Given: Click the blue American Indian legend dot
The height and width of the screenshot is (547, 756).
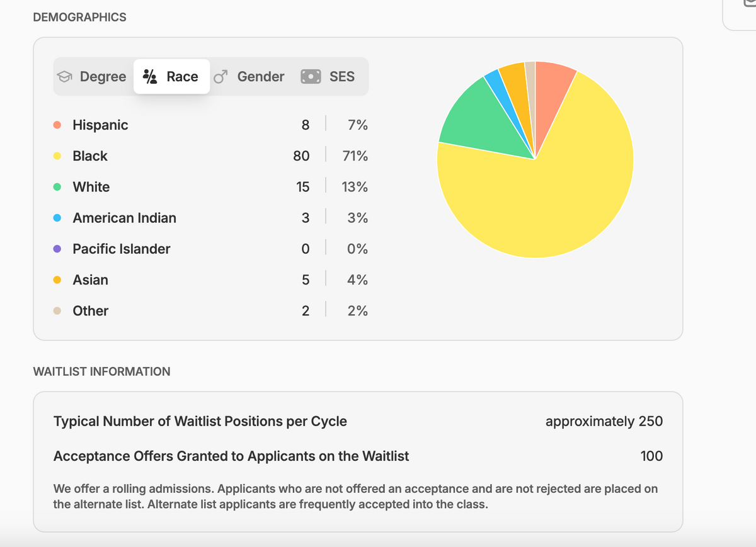Looking at the screenshot, I should click(x=57, y=218).
